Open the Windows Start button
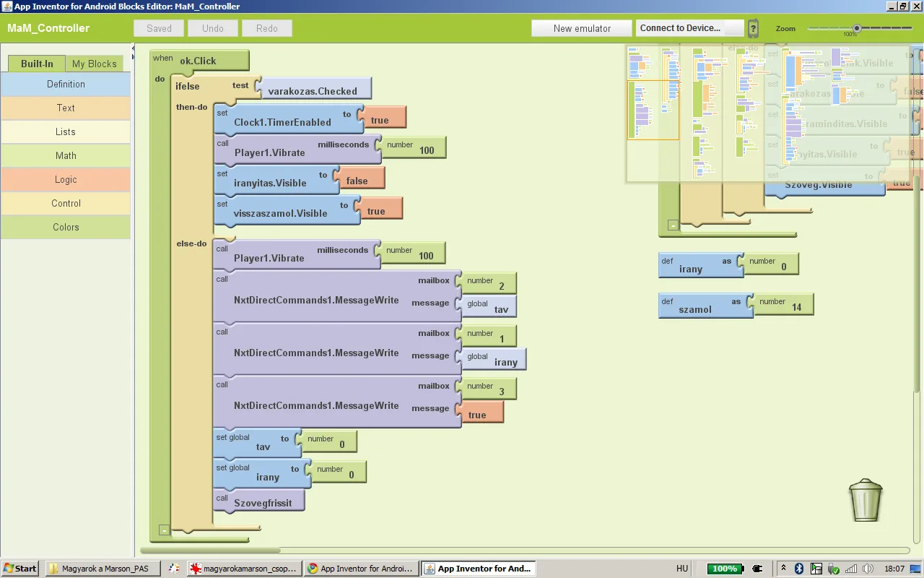924x578 pixels. pos(20,569)
